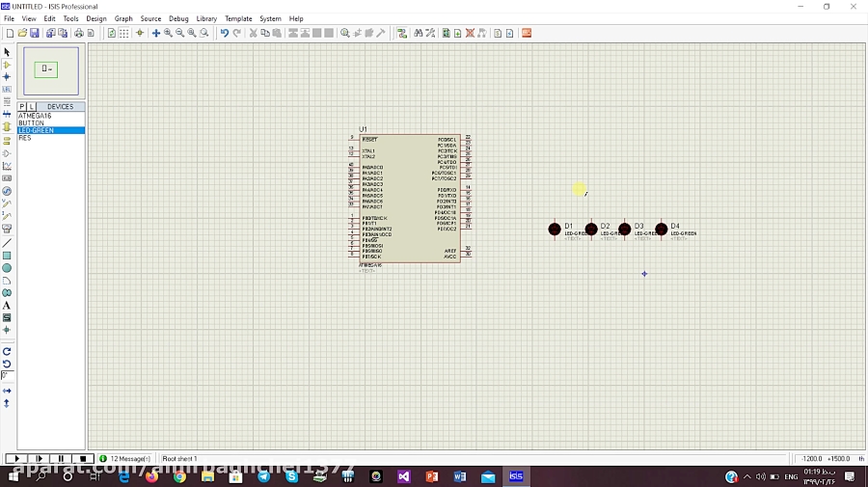Open the Tools menu
The image size is (868, 487).
click(x=71, y=18)
